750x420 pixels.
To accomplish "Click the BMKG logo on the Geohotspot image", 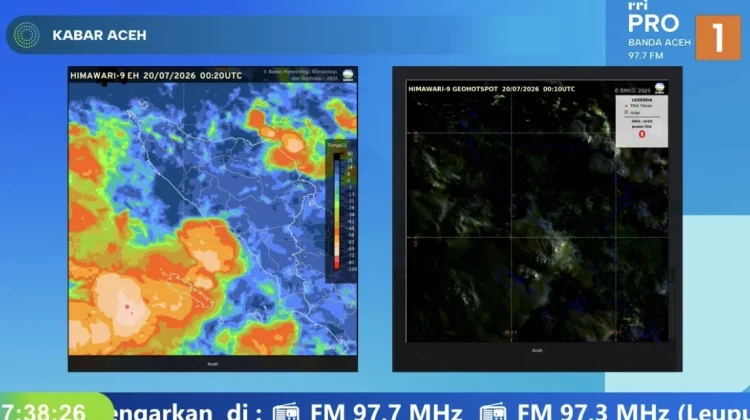I will point(659,88).
